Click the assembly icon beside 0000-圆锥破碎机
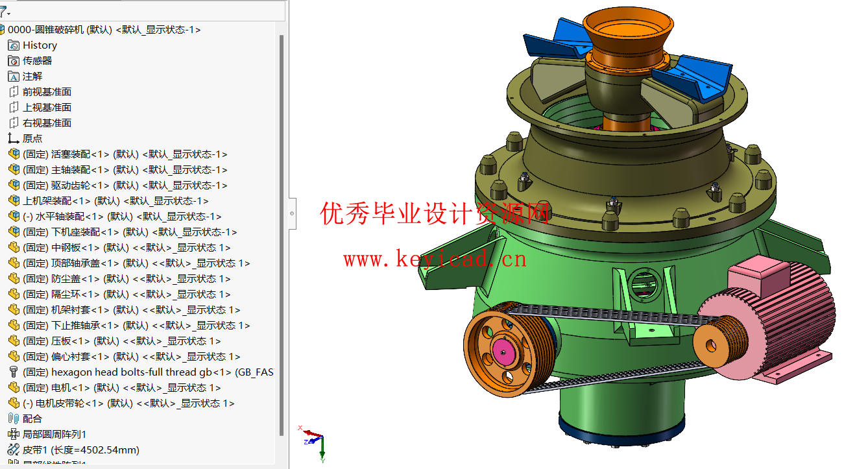Image resolution: width=868 pixels, height=469 pixels. point(5,29)
